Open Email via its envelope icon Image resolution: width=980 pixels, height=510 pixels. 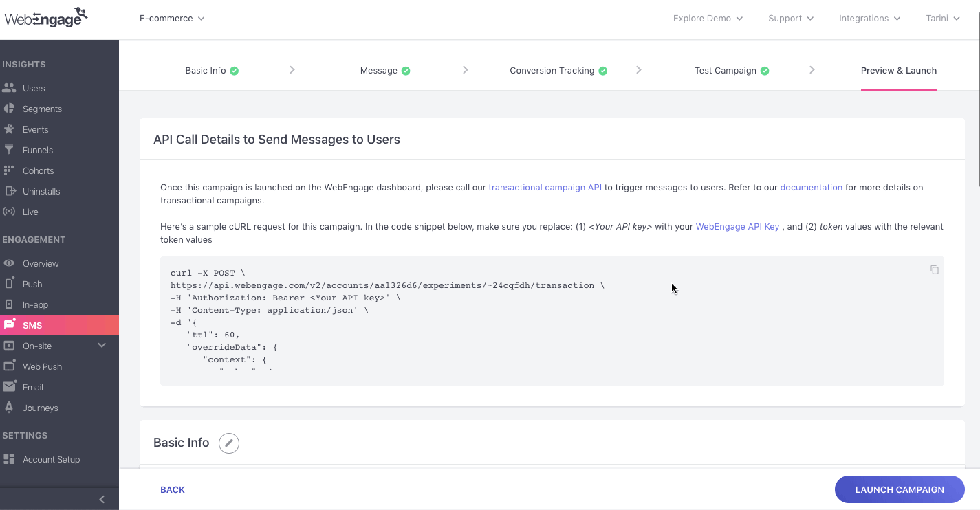point(9,387)
